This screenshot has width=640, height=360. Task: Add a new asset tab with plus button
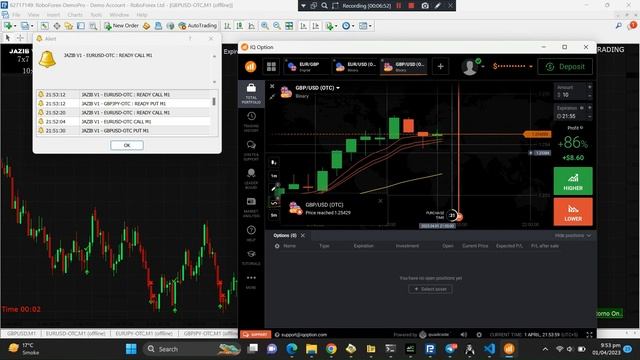440,67
